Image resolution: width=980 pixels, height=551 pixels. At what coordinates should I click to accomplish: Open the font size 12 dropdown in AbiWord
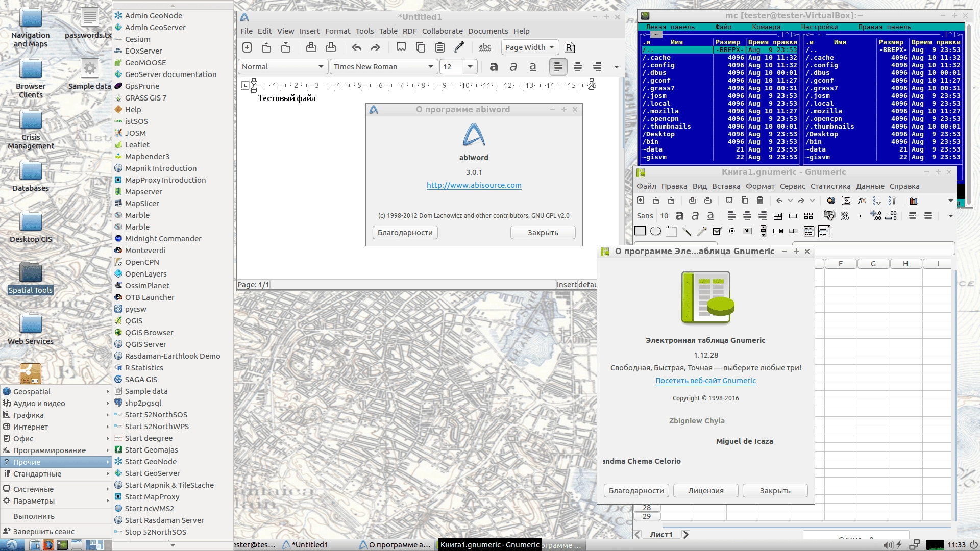470,67
